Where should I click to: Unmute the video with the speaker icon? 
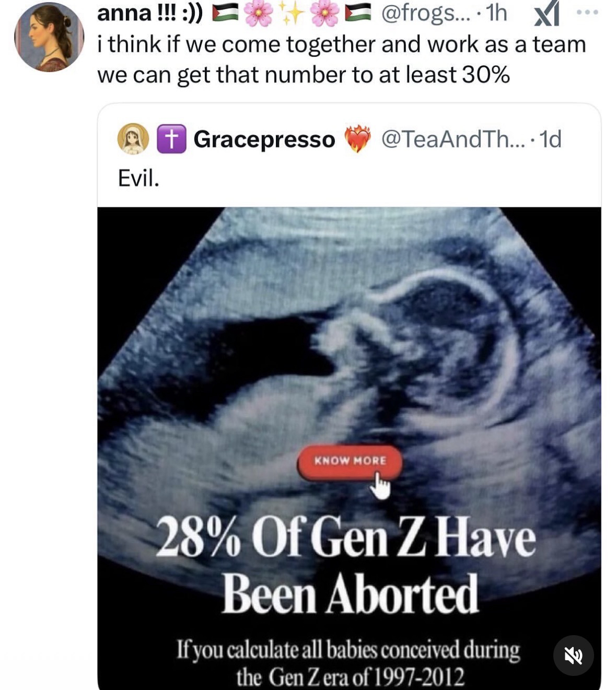(x=573, y=655)
